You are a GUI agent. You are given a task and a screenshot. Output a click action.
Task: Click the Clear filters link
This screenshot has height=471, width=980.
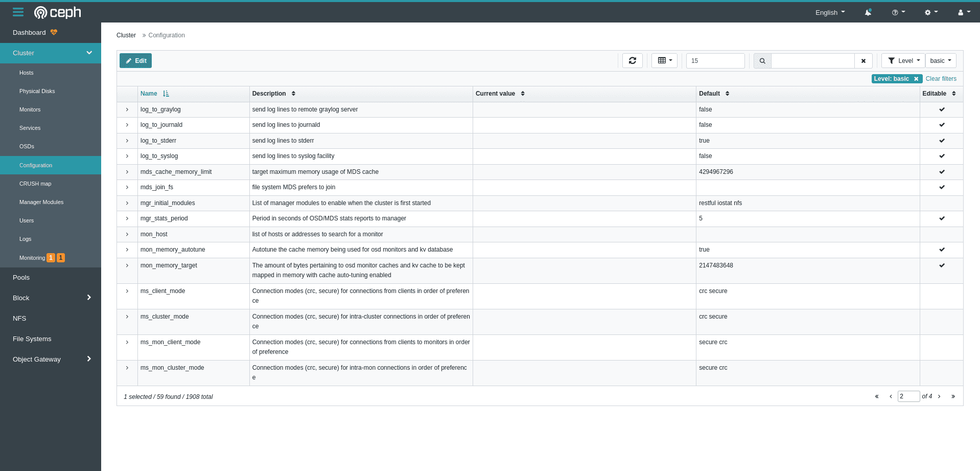coord(941,78)
